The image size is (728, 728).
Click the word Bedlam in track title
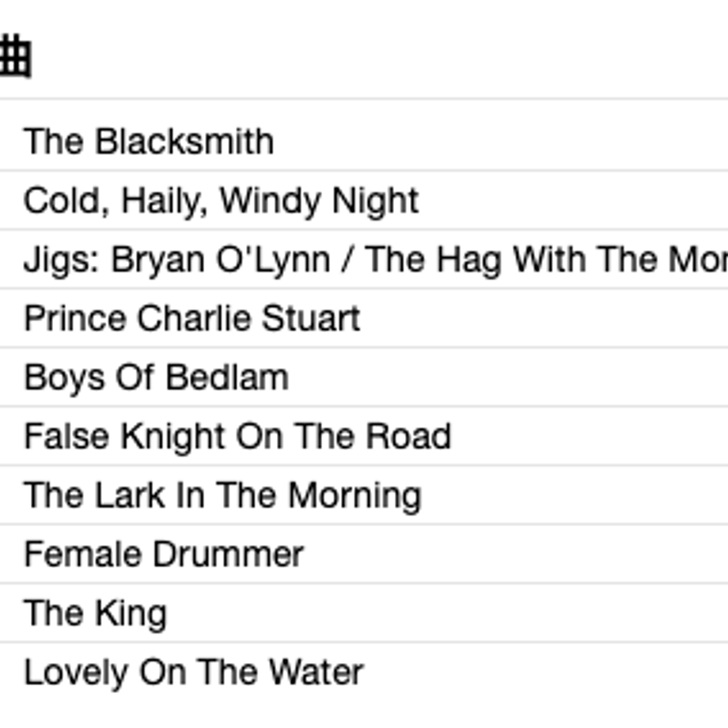[x=228, y=377]
